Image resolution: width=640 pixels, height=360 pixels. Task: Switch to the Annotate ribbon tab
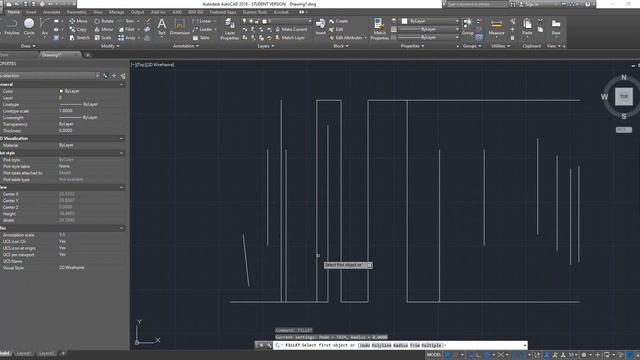pyautogui.click(x=51, y=12)
